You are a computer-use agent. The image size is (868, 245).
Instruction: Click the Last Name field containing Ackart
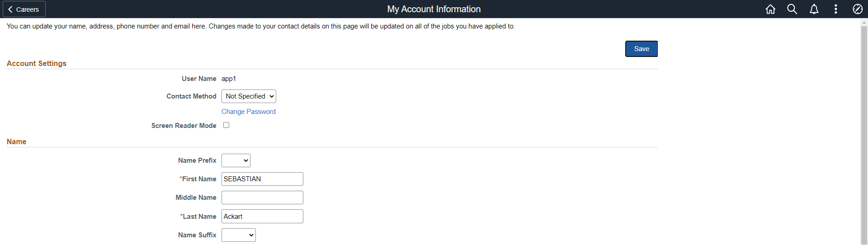[x=262, y=217]
